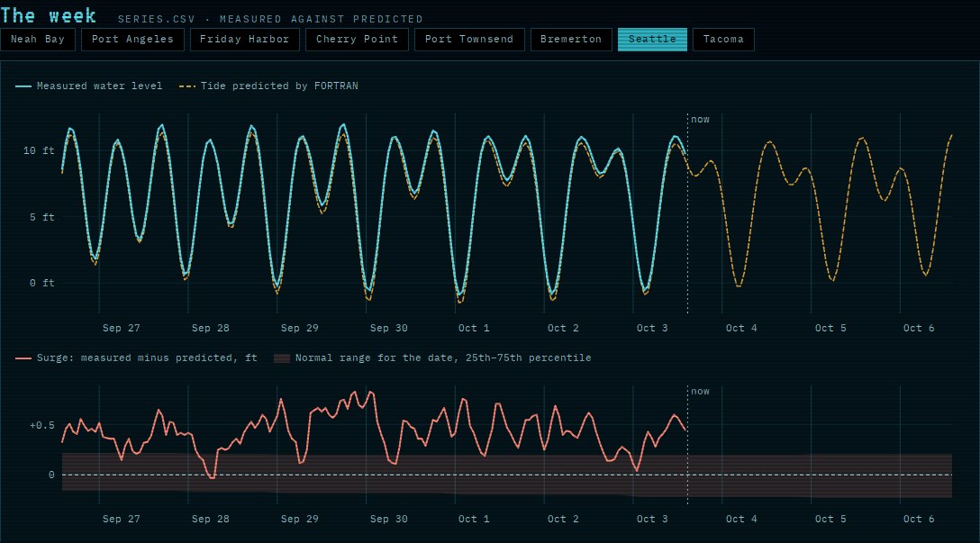This screenshot has width=980, height=543.
Task: Select the Neah Bay station tab
Action: 38,40
